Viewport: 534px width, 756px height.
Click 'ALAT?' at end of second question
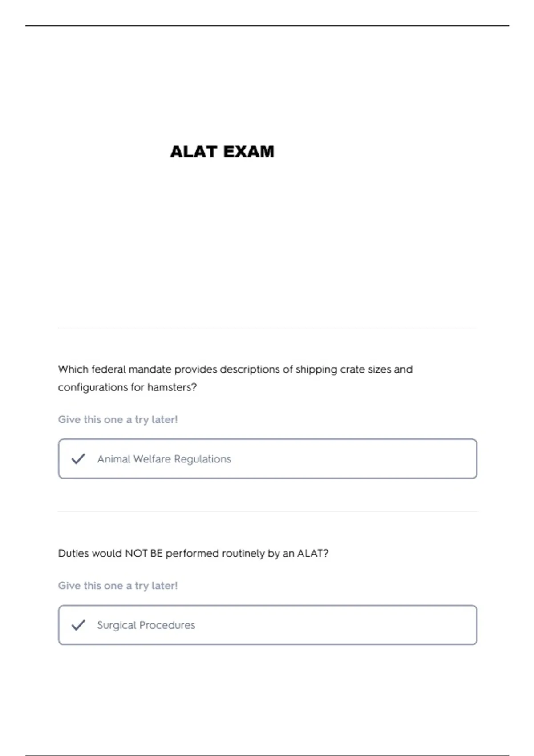tap(312, 553)
